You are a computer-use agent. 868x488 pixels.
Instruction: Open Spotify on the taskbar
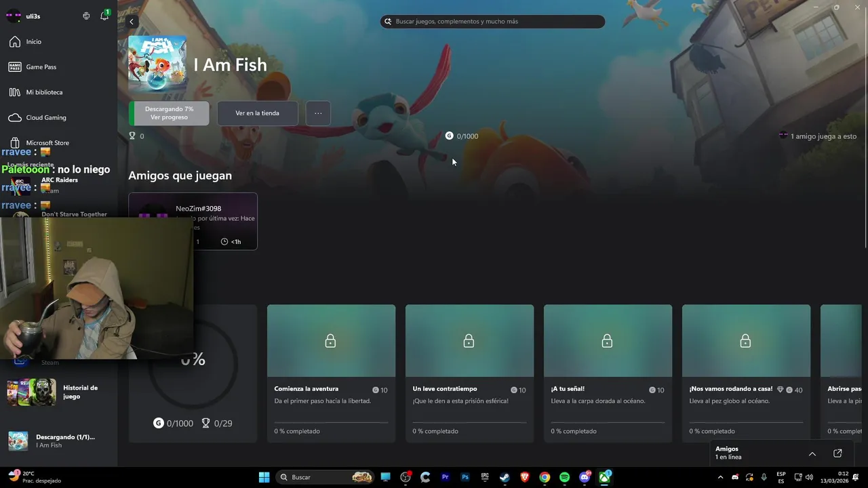tap(564, 477)
